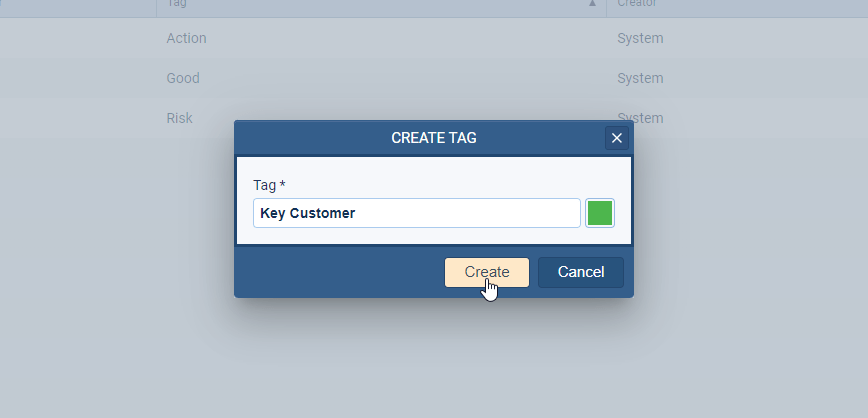The height and width of the screenshot is (418, 868).
Task: Click the Create button
Action: point(487,272)
